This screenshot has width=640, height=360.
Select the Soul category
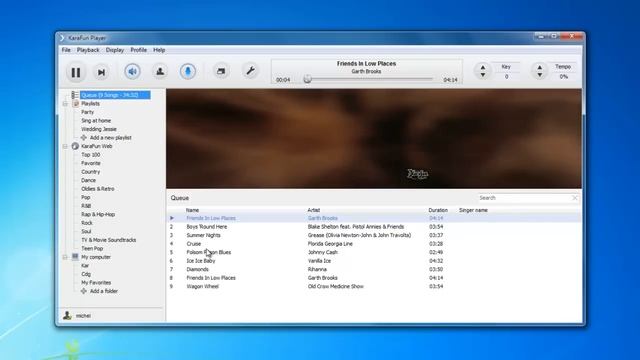click(x=86, y=231)
